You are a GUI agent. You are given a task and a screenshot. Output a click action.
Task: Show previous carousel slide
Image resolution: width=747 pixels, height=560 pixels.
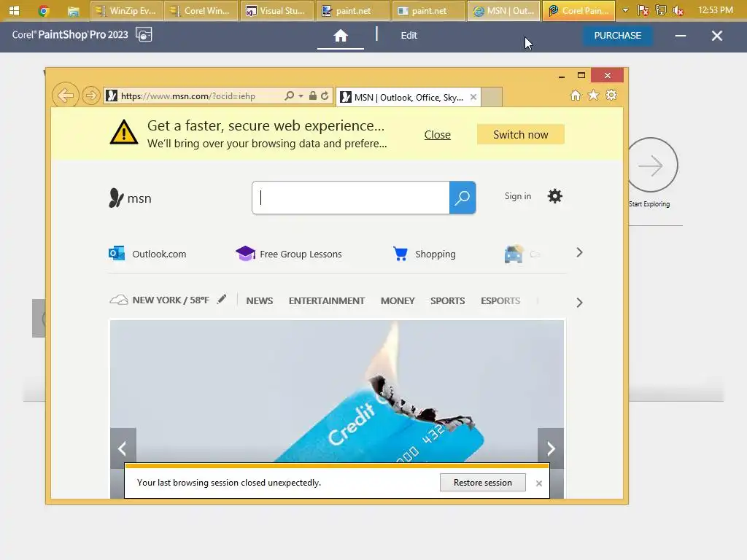tap(123, 448)
